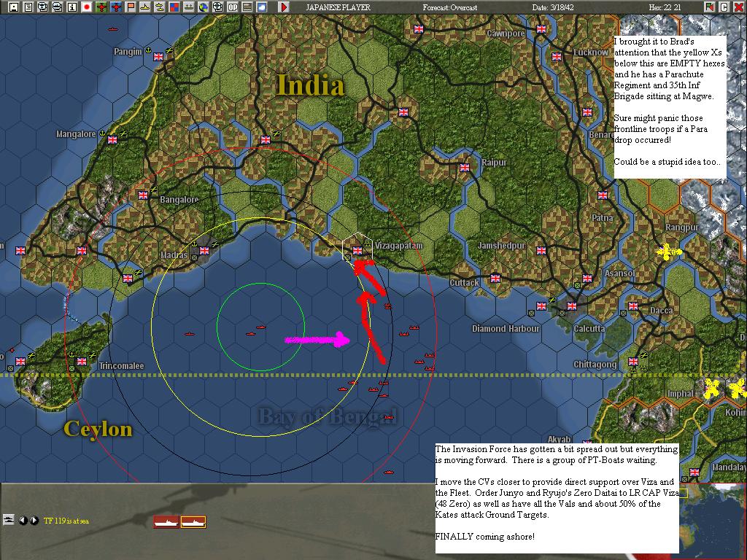Select the British flag near Mandalay
This screenshot has height=560, width=747.
pos(694,472)
